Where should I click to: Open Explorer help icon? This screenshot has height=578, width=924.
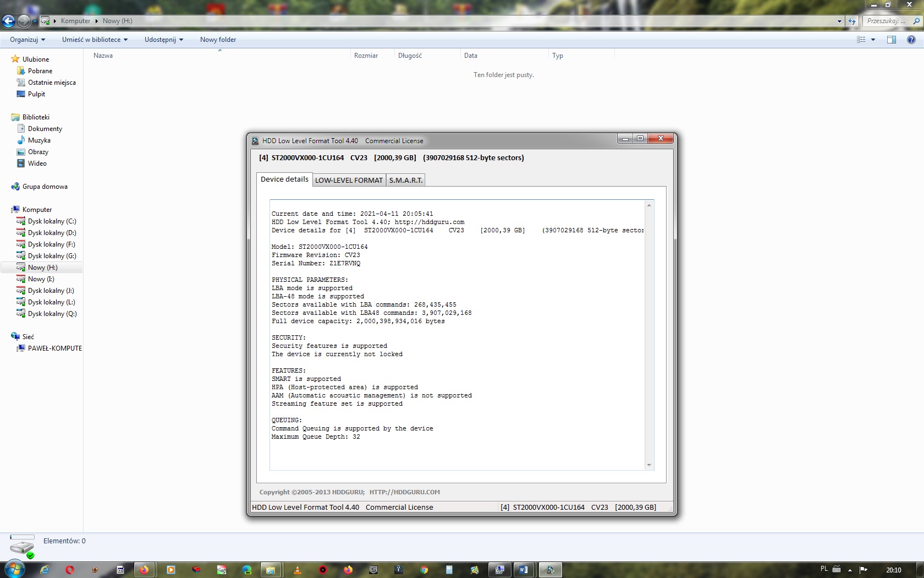click(911, 40)
